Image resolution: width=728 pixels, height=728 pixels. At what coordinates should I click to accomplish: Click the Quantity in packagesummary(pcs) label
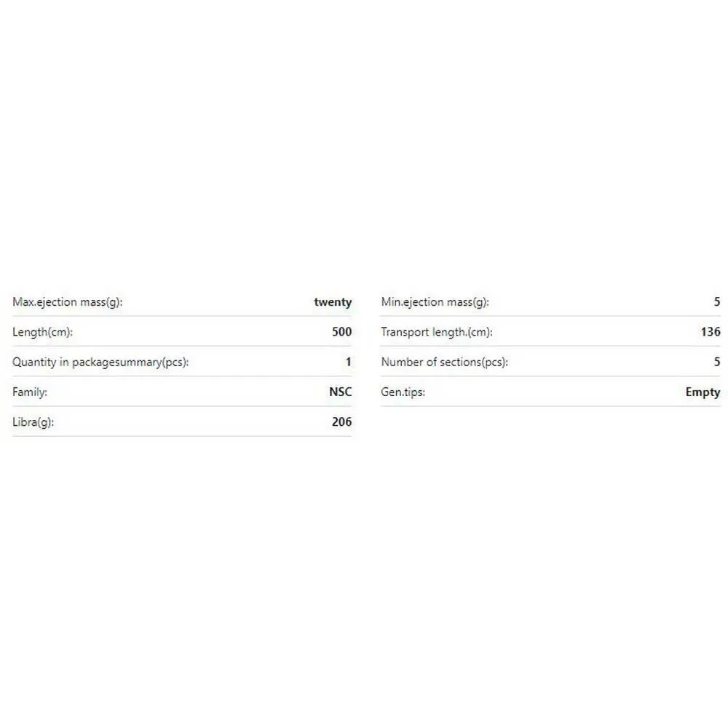(x=100, y=362)
